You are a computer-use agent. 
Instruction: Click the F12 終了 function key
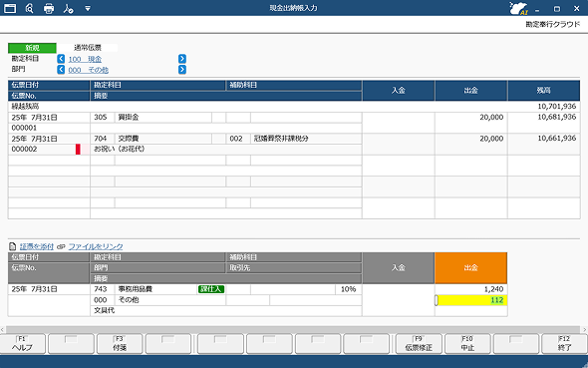tap(565, 344)
